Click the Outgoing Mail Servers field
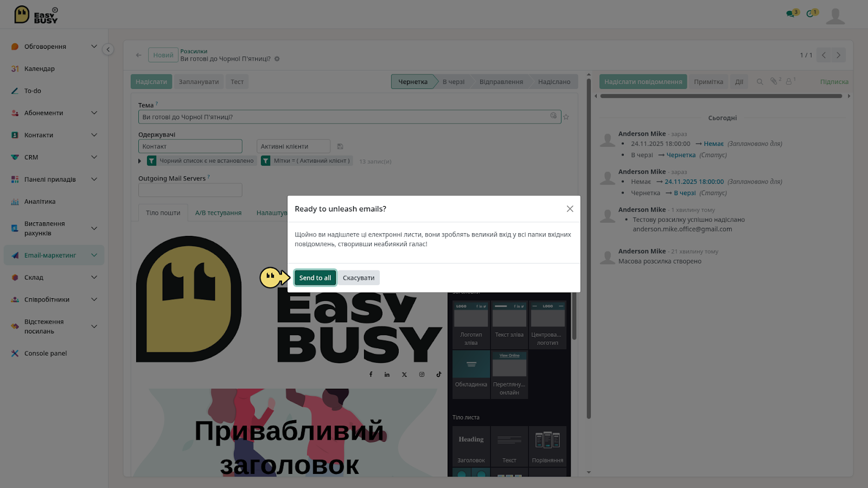Viewport: 868px width, 488px height. (190, 190)
